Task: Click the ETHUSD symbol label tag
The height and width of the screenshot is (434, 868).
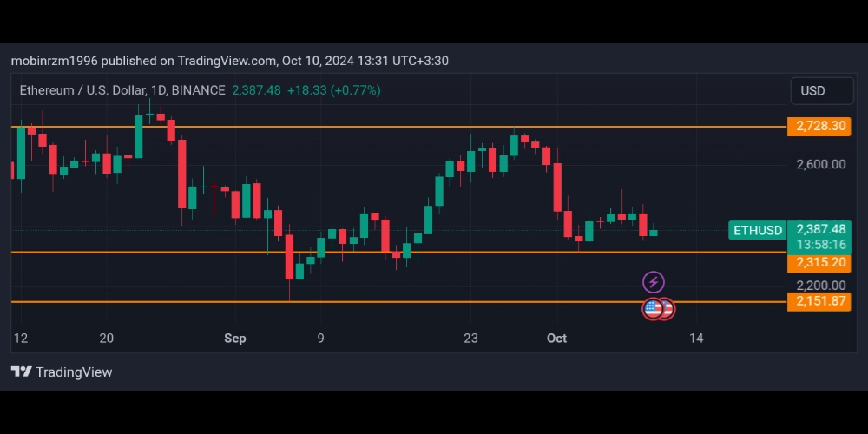Action: (x=758, y=230)
